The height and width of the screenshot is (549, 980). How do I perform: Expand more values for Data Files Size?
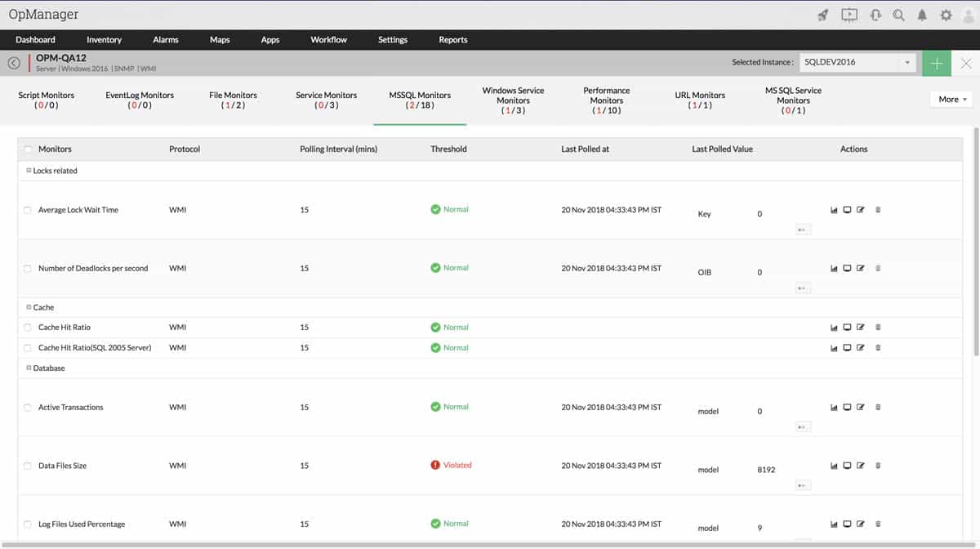pyautogui.click(x=803, y=485)
